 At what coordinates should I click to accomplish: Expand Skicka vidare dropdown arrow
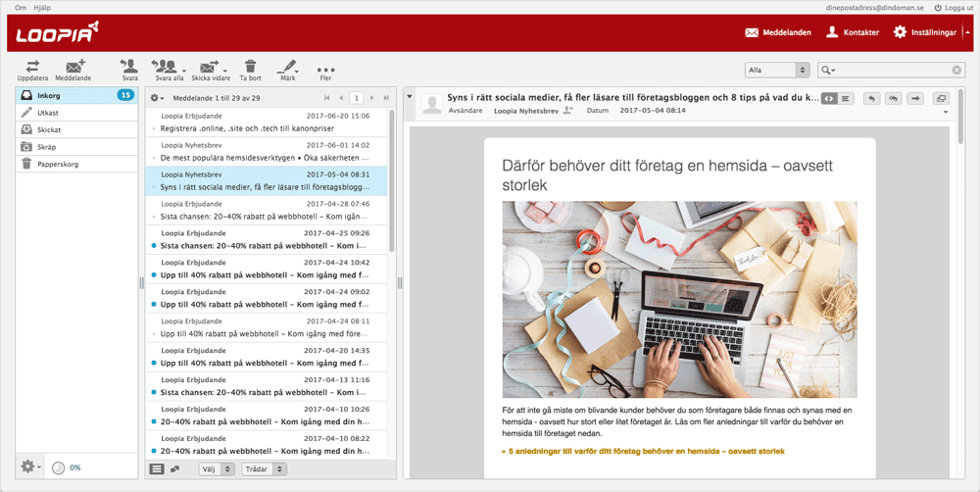(225, 72)
